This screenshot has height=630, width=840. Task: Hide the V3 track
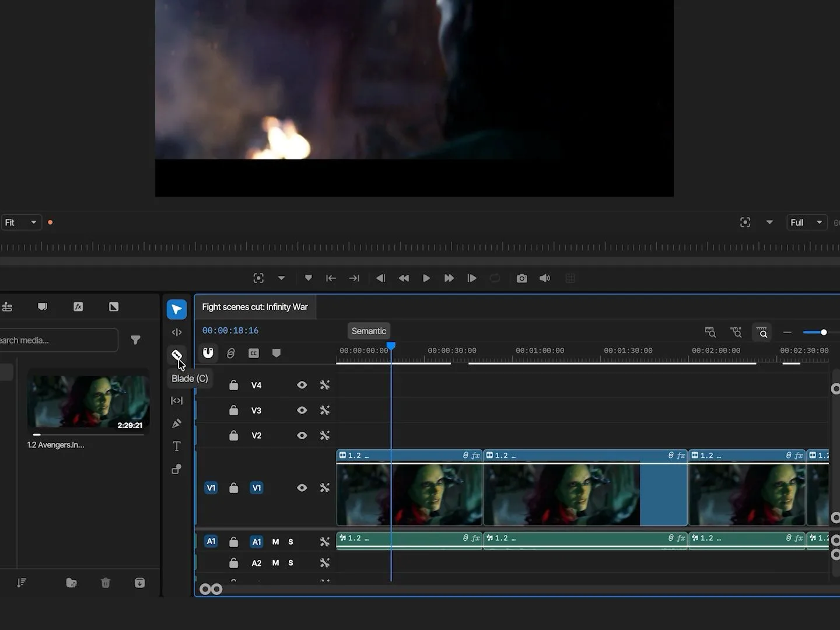(302, 411)
